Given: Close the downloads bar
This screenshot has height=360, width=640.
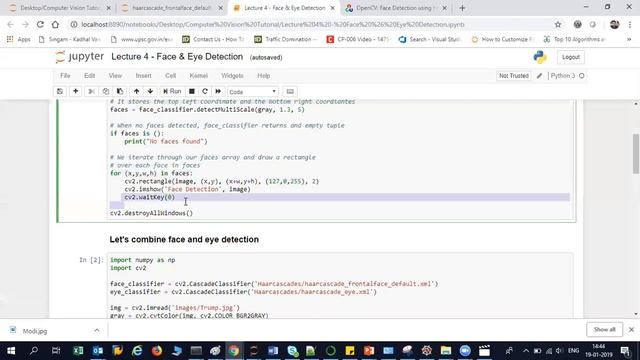Looking at the screenshot, I should pos(631,329).
